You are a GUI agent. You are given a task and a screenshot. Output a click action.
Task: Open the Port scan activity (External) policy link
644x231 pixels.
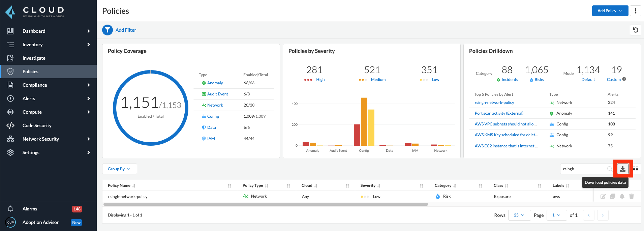pyautogui.click(x=499, y=113)
